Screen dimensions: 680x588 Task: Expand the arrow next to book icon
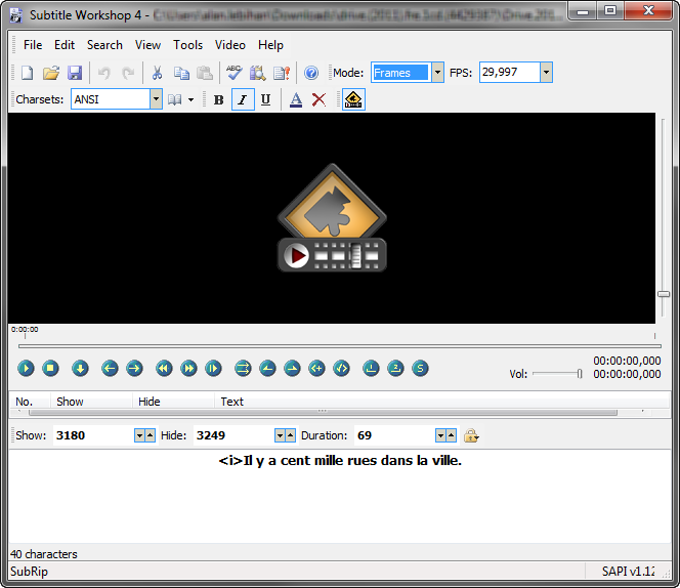tap(191, 100)
